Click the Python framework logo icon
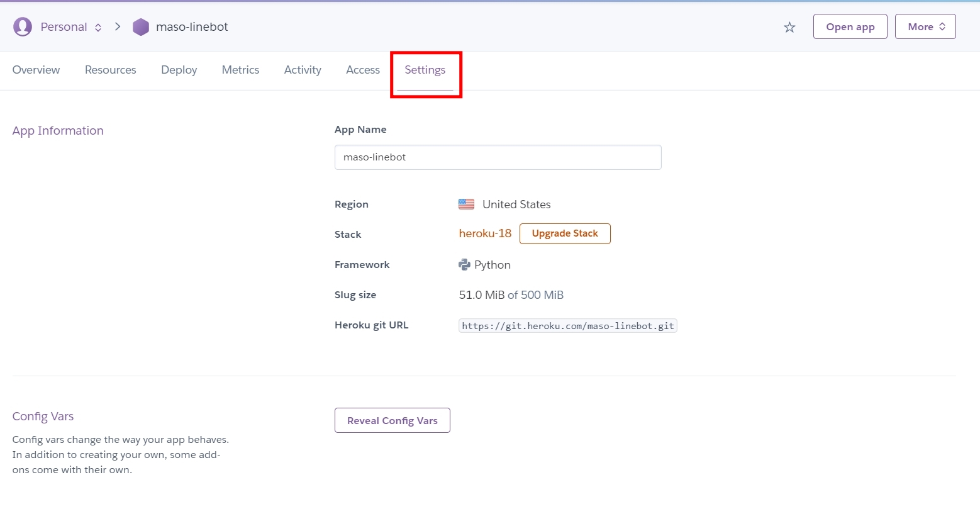 [x=464, y=265]
